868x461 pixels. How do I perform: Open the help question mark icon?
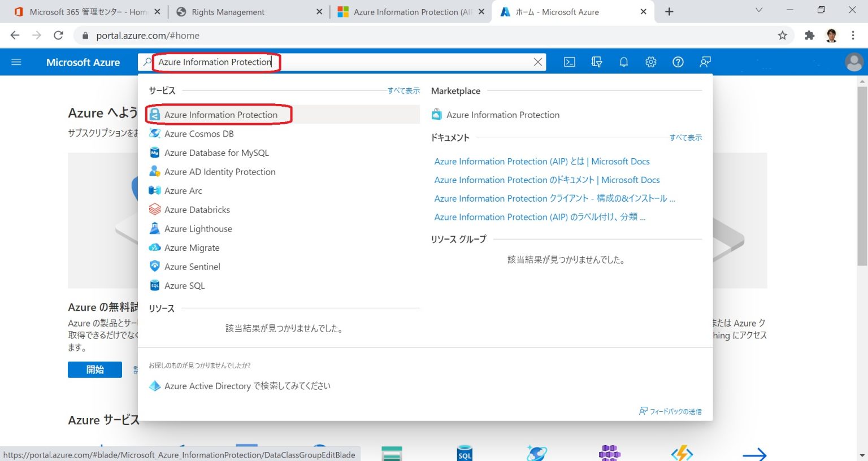(678, 62)
